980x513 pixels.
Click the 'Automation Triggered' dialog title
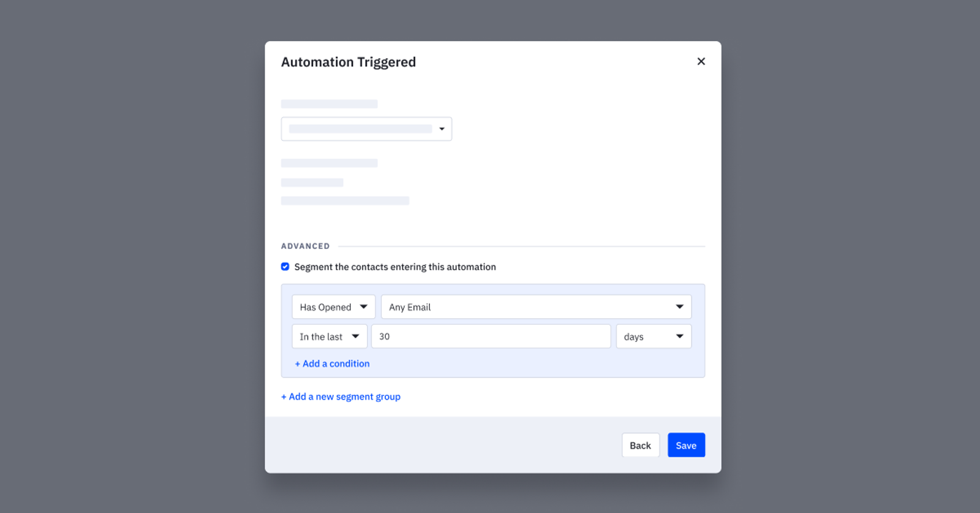(348, 62)
